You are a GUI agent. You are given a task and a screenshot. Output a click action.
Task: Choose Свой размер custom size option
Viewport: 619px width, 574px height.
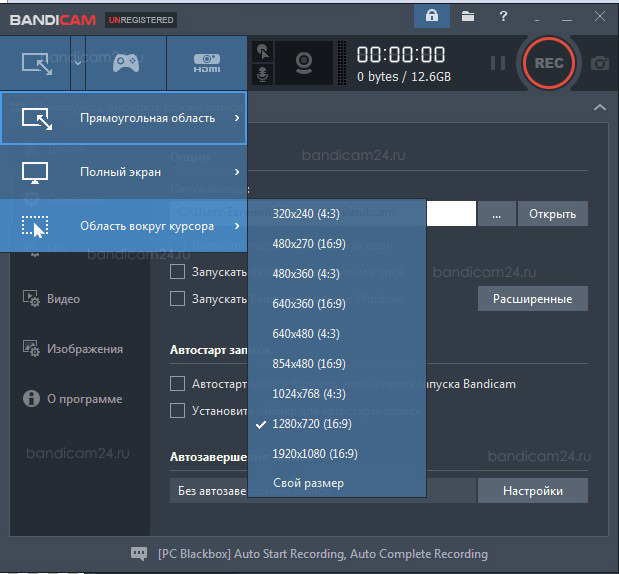click(337, 483)
